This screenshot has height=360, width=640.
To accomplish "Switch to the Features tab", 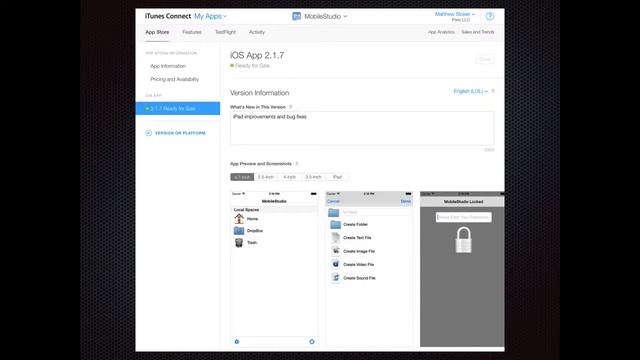I will click(x=192, y=32).
